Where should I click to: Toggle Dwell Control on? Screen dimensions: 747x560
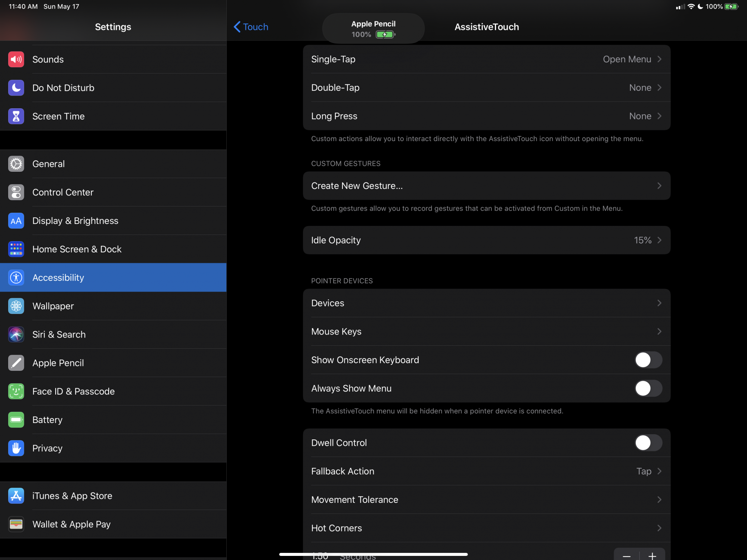pyautogui.click(x=648, y=443)
